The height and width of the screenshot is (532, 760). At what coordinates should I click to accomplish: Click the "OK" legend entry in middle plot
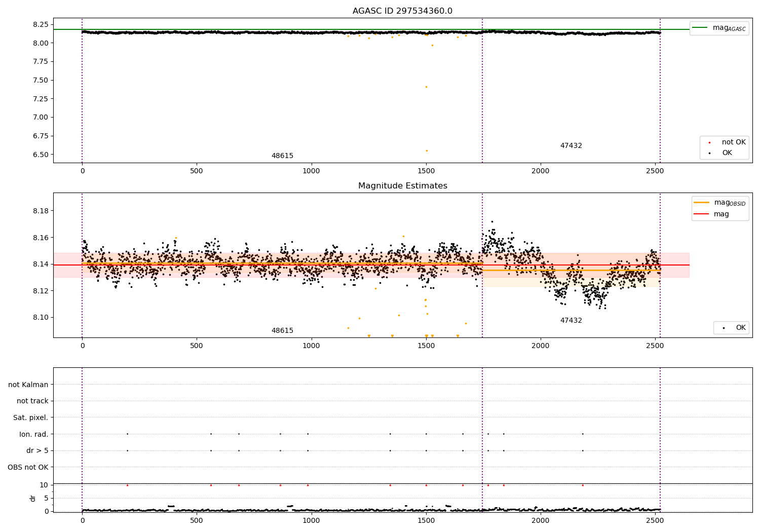pos(741,328)
